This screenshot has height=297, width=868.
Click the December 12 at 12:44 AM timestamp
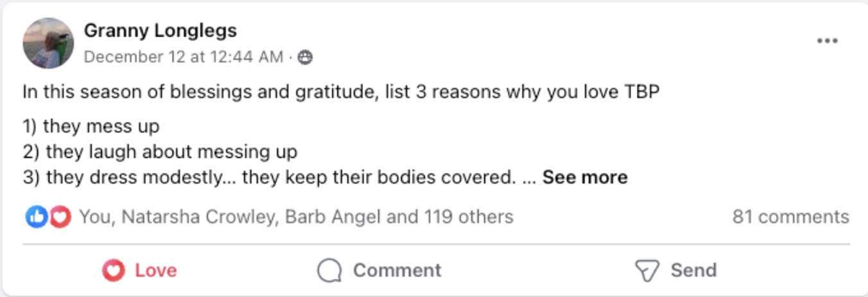(184, 57)
